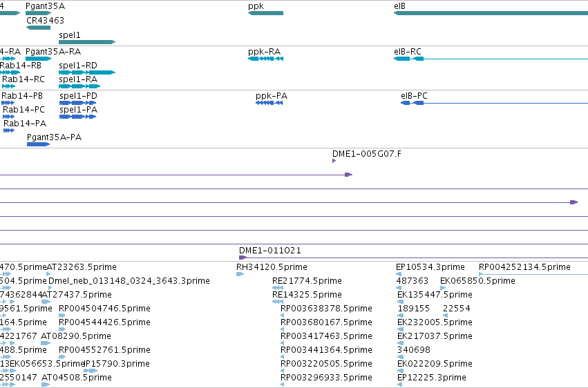
Task: Click the eIB-PC protein glyph
Action: pos(494,103)
